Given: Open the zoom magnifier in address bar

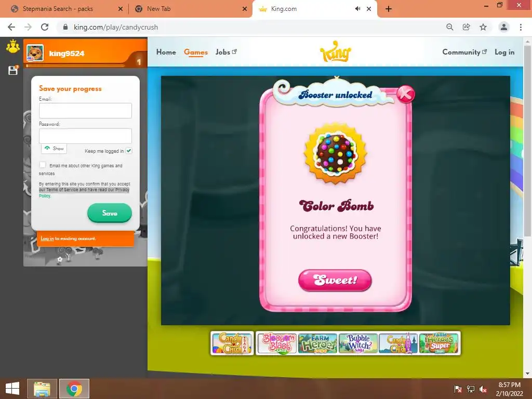Looking at the screenshot, I should (449, 27).
